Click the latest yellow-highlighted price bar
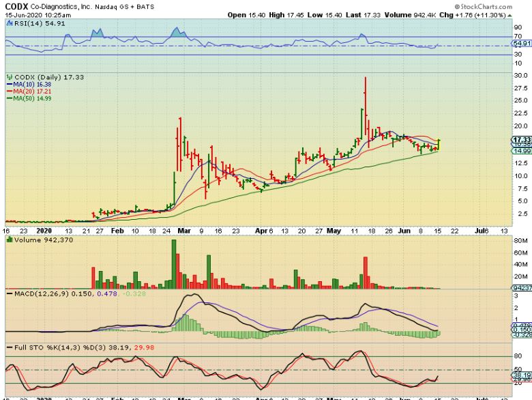Screen dimensions: 532x400 pos(439,145)
